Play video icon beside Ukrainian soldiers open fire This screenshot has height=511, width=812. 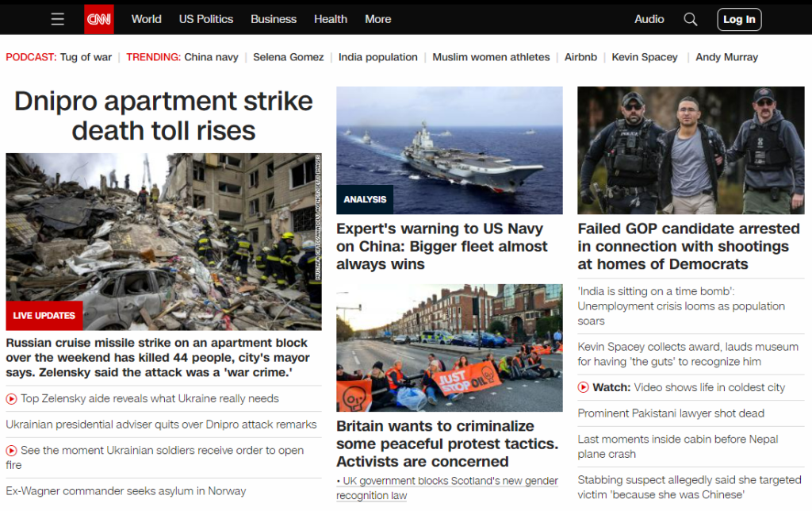[x=11, y=451]
